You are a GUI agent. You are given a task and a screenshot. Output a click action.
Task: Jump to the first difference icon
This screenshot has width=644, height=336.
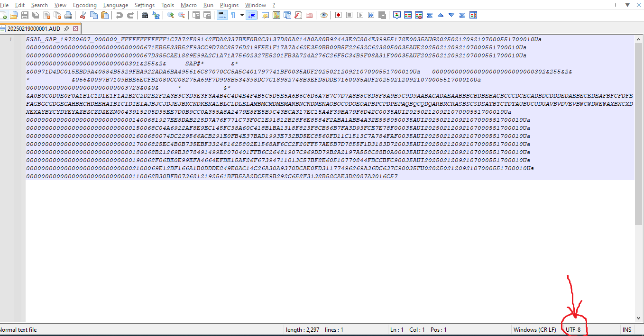point(430,15)
